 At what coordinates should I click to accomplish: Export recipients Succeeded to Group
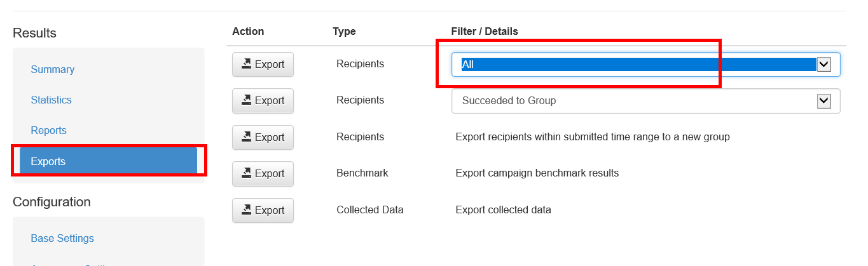263,100
